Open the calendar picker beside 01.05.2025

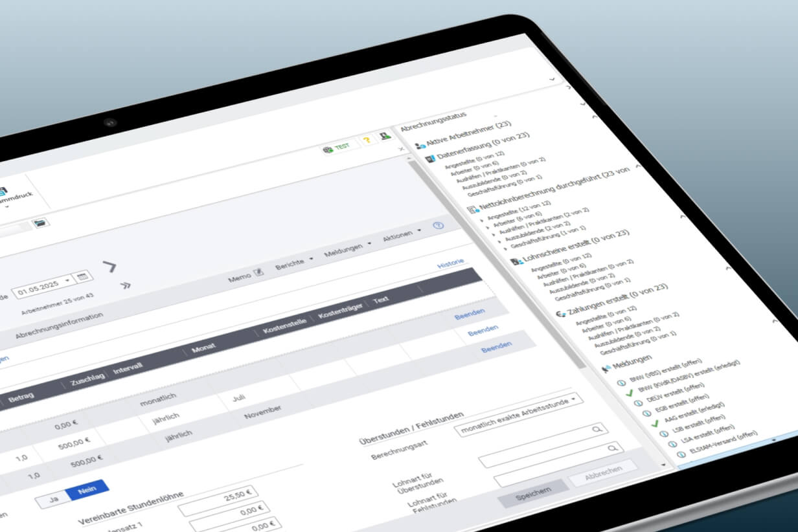coord(83,276)
